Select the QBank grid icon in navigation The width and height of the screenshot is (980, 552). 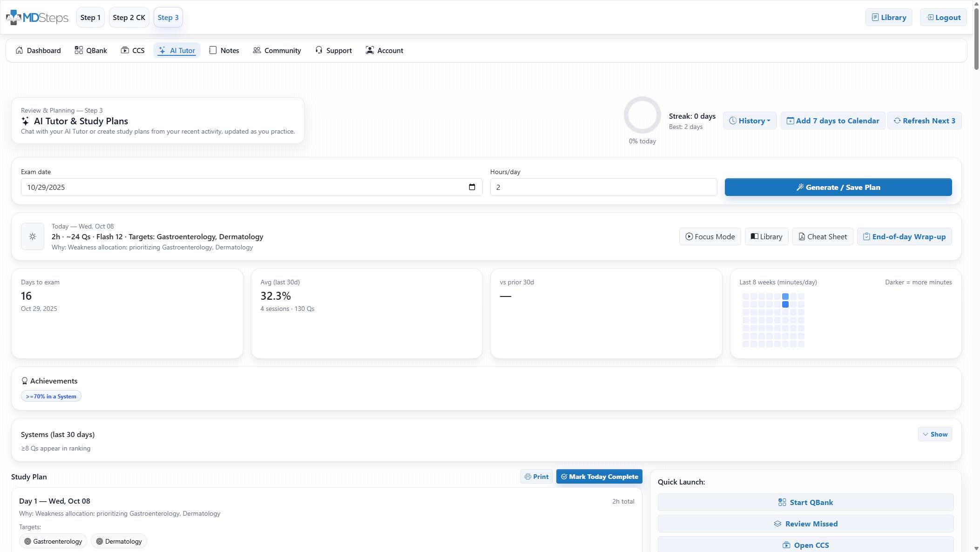[x=78, y=50]
